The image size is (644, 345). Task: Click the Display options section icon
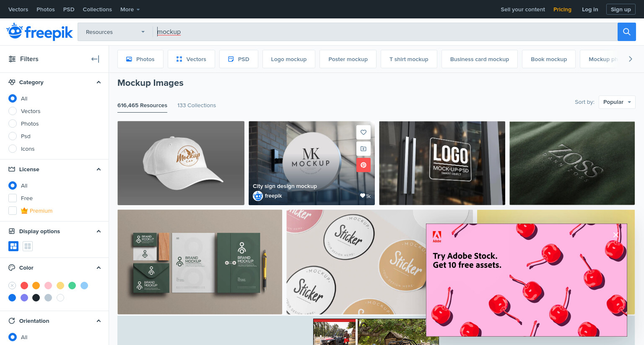click(x=12, y=231)
